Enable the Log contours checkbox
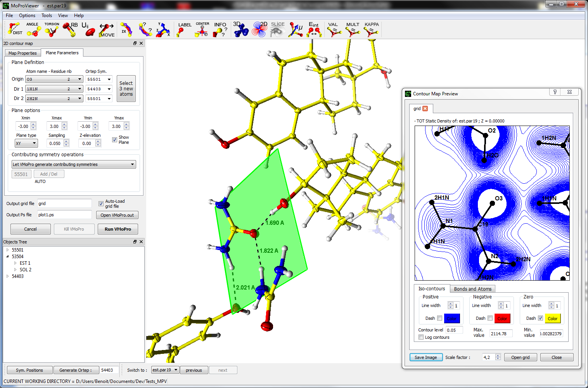The height and width of the screenshot is (388, 588). [421, 337]
